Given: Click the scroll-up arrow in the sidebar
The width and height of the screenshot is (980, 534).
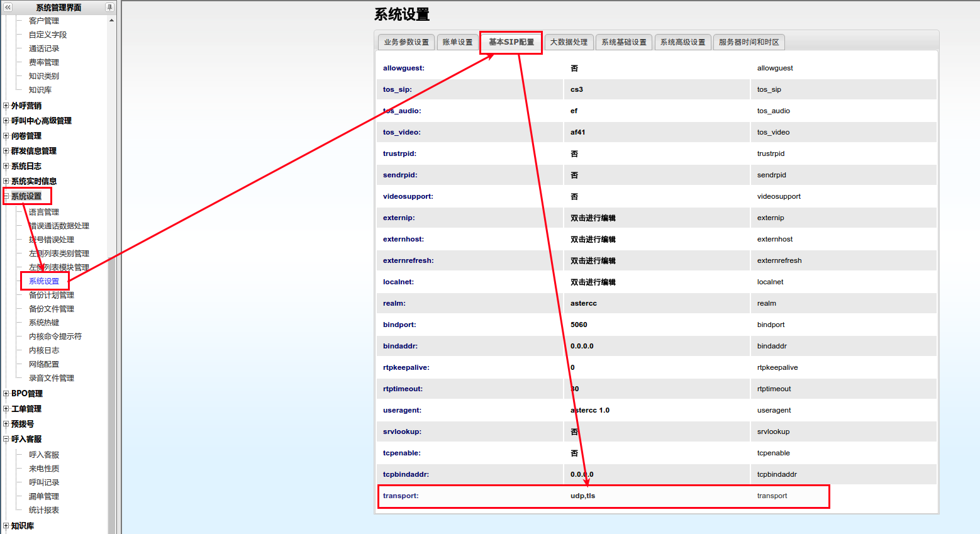Looking at the screenshot, I should pos(111,20).
